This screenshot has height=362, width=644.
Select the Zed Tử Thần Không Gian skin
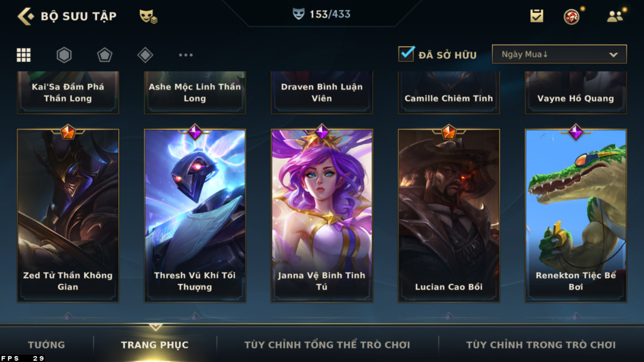coord(68,216)
